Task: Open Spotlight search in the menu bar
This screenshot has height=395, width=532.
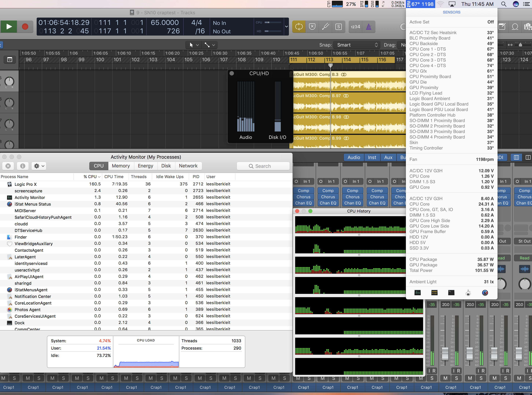Action: (504, 4)
